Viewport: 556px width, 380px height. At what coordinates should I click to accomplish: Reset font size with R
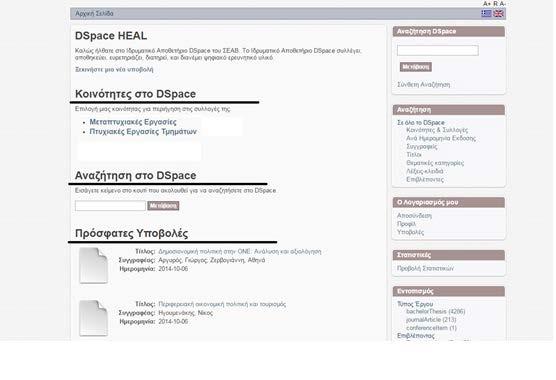(496, 4)
